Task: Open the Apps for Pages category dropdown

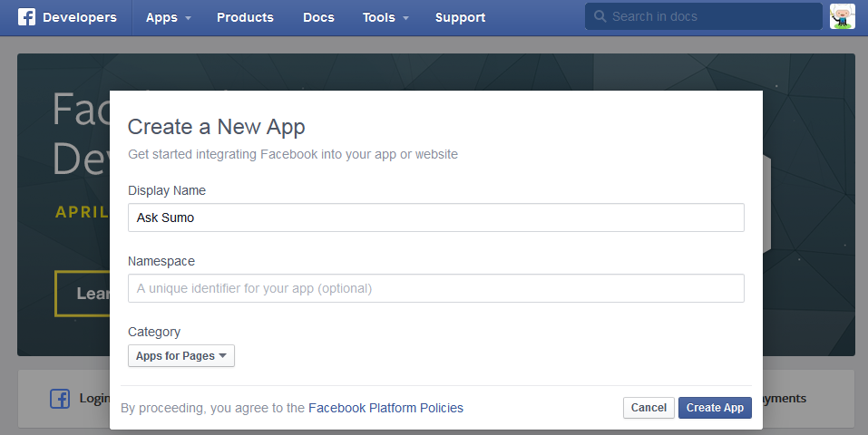Action: pos(181,356)
